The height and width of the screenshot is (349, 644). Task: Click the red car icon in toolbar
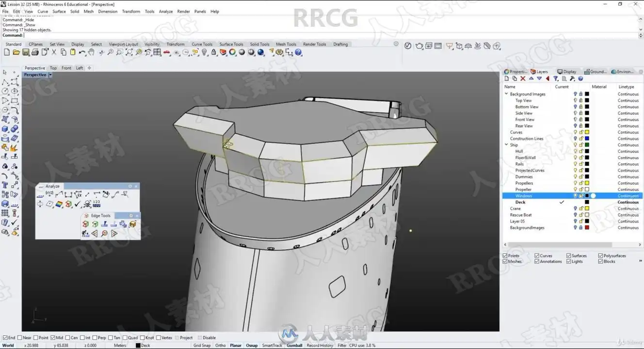click(167, 52)
